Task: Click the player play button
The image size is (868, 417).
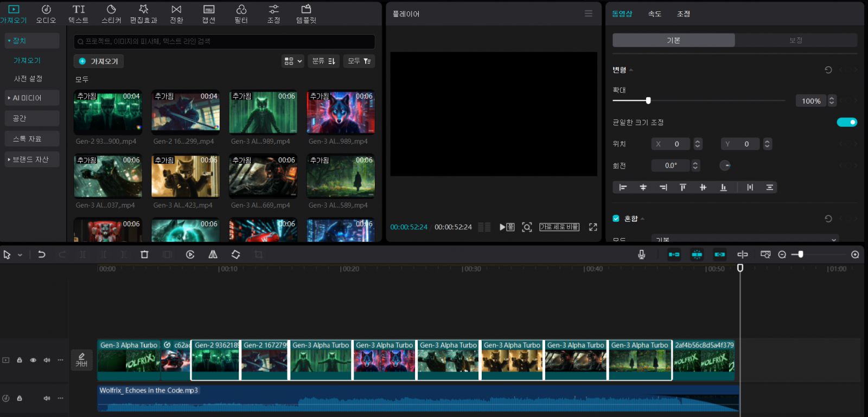Action: pyautogui.click(x=502, y=227)
